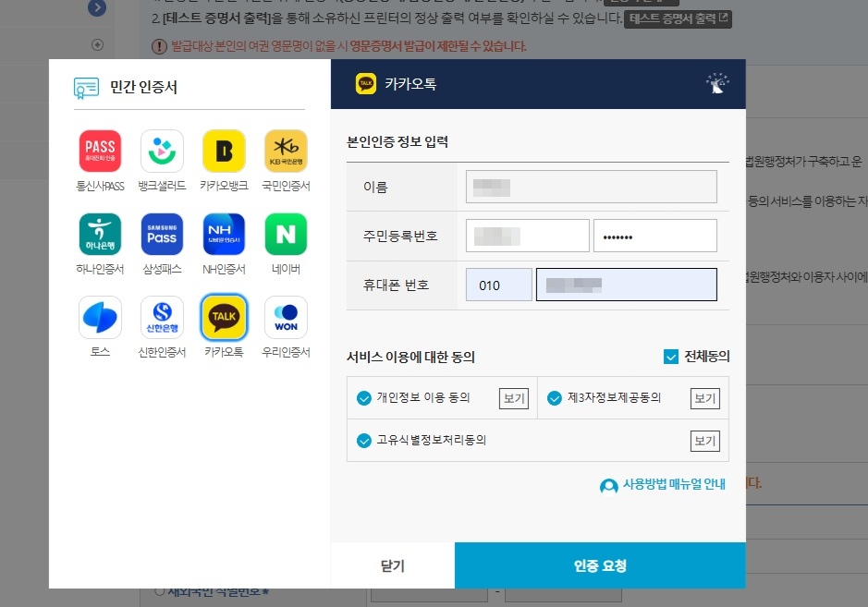Select the 재외국민 식별번호 radio button
Viewport: 868px width, 607px height.
159,591
